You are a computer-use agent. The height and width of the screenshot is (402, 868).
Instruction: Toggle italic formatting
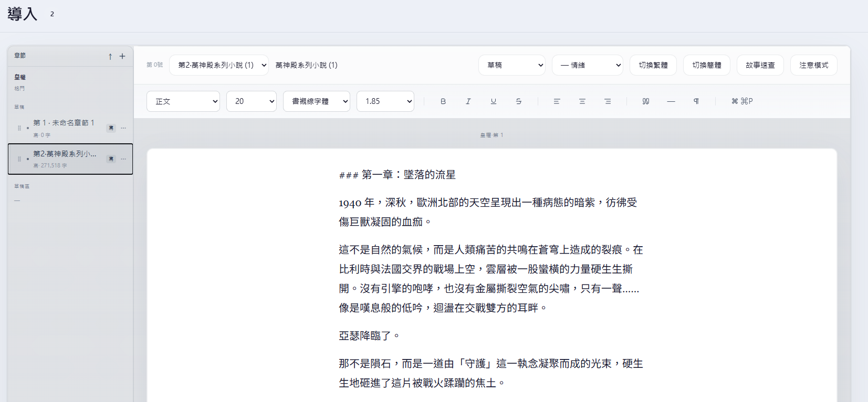point(468,101)
